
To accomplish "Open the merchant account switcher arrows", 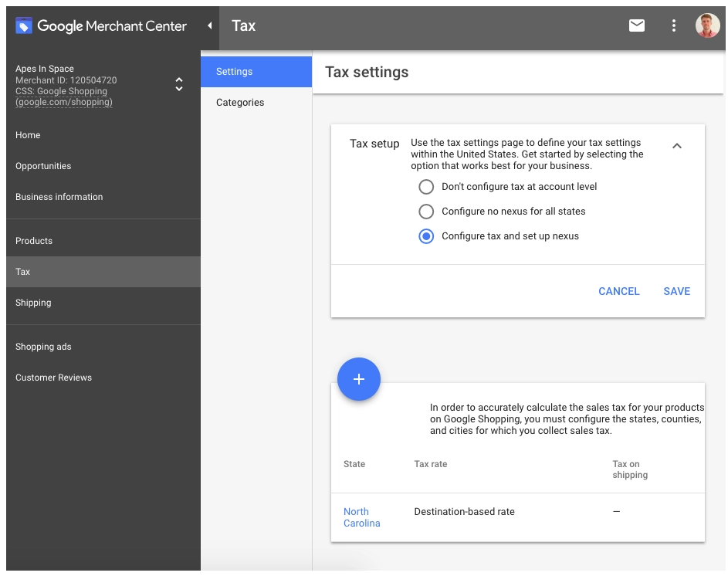I will click(179, 84).
